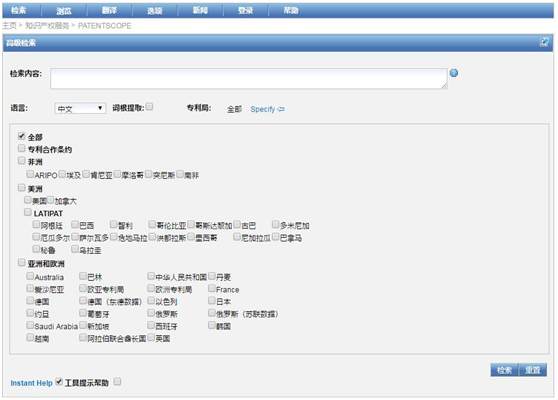Select the 阿根廷 checkbox
The width and height of the screenshot is (558, 400).
tap(36, 225)
